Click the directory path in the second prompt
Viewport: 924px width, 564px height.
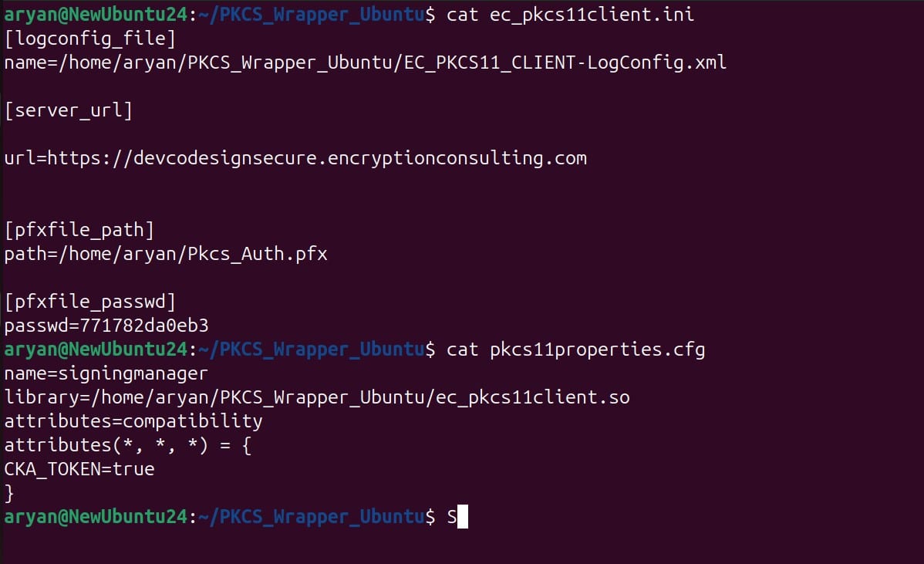(x=312, y=350)
